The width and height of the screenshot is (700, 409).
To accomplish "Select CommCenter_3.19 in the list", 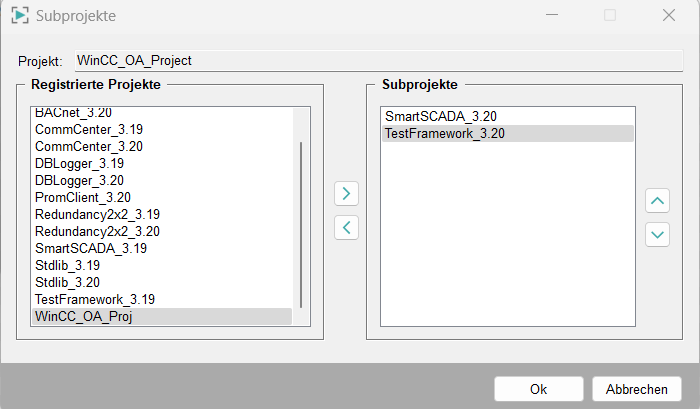I will coord(162,129).
